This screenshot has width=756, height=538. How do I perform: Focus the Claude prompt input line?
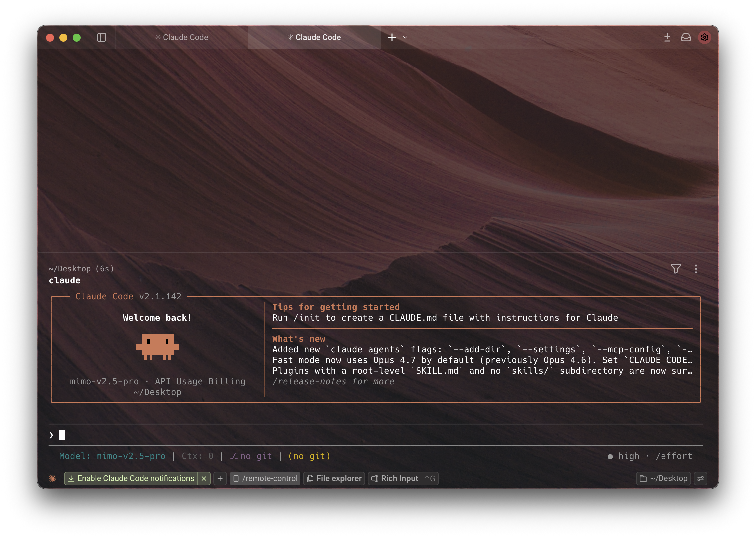pos(376,435)
